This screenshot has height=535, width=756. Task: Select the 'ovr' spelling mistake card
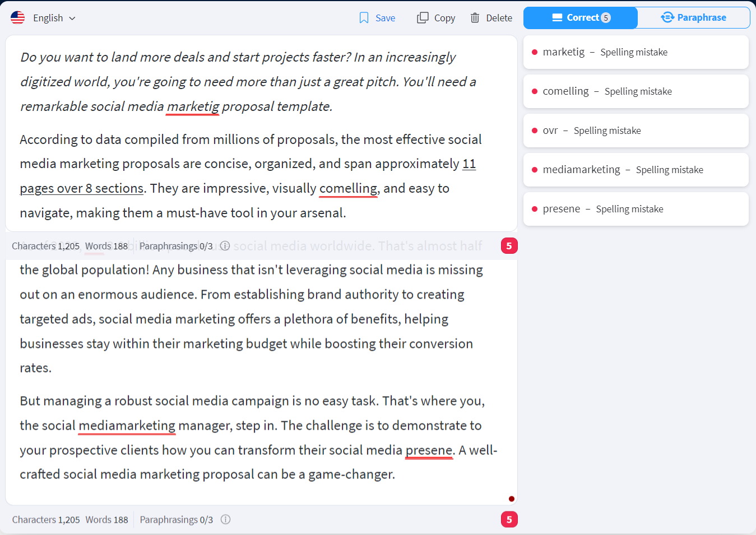click(x=636, y=131)
